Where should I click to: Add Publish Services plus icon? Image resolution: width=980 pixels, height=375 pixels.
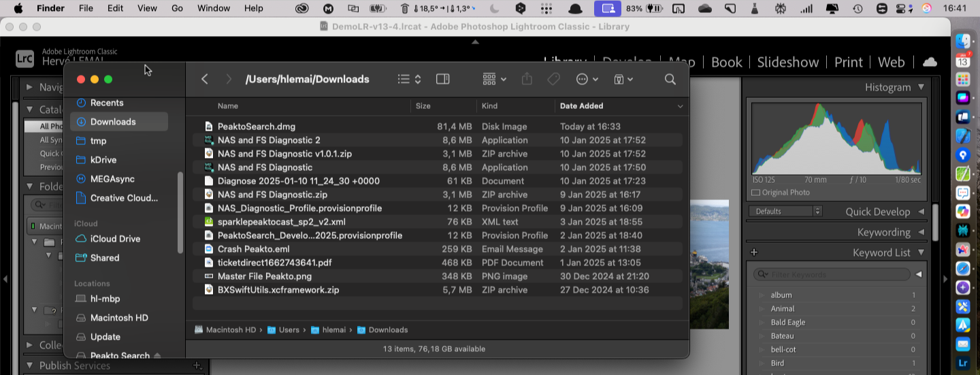[x=197, y=365]
